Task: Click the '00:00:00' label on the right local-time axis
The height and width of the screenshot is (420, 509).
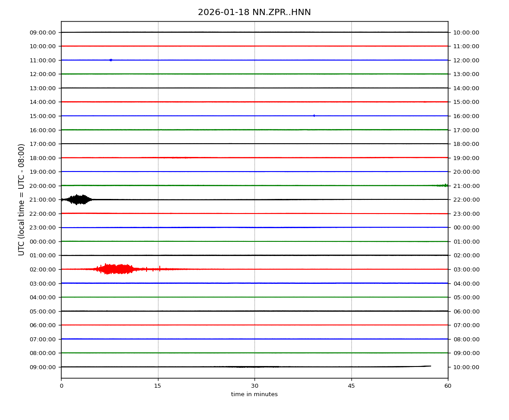Action: [466, 227]
